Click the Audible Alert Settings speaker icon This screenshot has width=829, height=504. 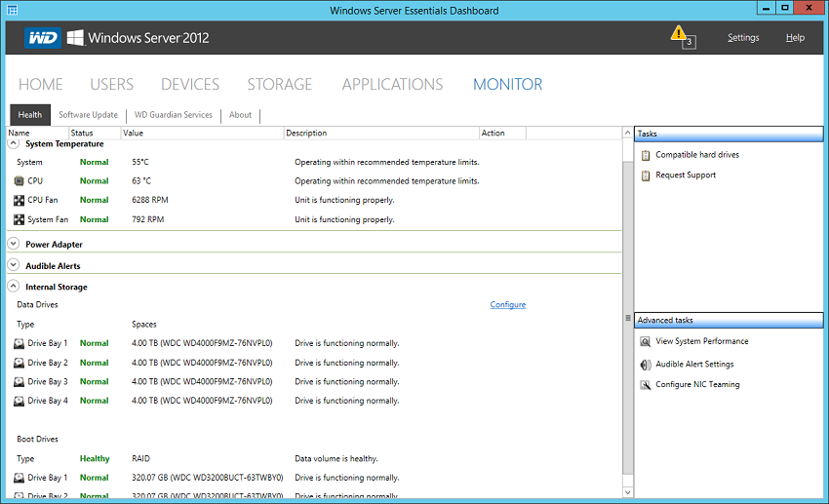coord(646,365)
